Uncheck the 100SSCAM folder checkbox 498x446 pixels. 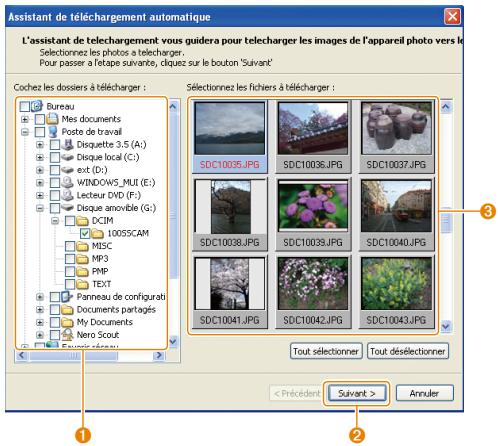[x=85, y=233]
